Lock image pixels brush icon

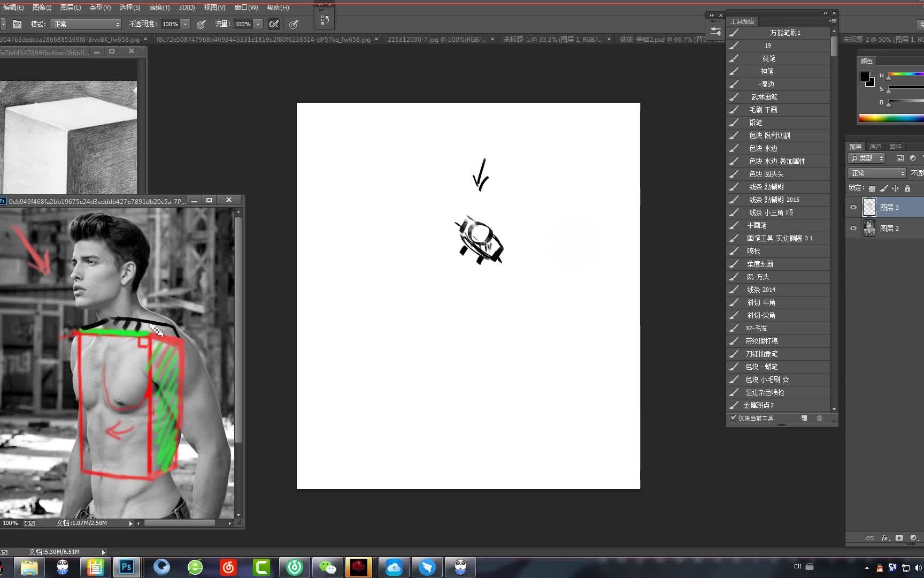(883, 188)
